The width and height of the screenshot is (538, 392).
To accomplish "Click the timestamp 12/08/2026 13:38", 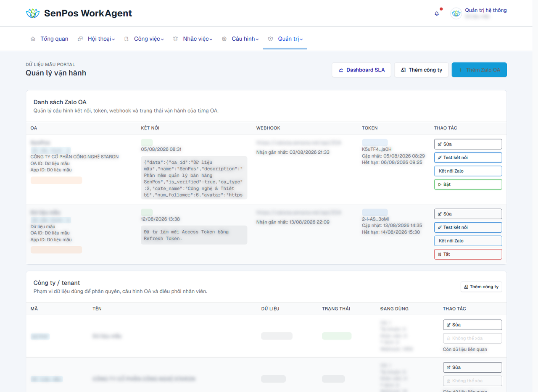I will (161, 219).
